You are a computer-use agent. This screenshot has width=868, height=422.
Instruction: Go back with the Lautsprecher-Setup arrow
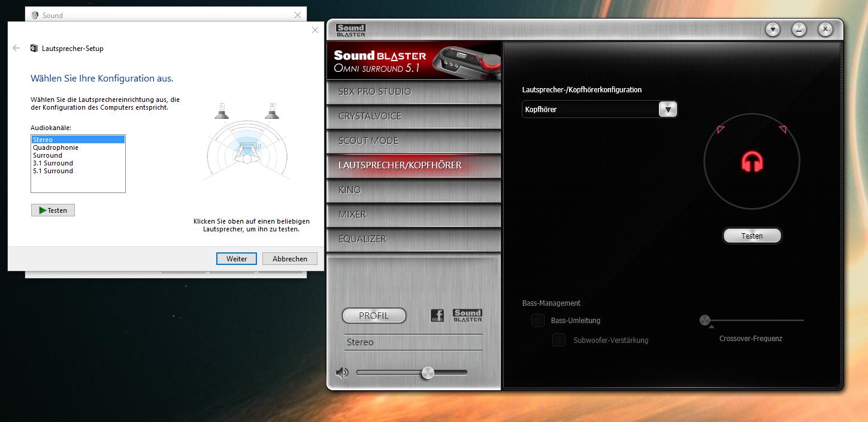coord(16,48)
